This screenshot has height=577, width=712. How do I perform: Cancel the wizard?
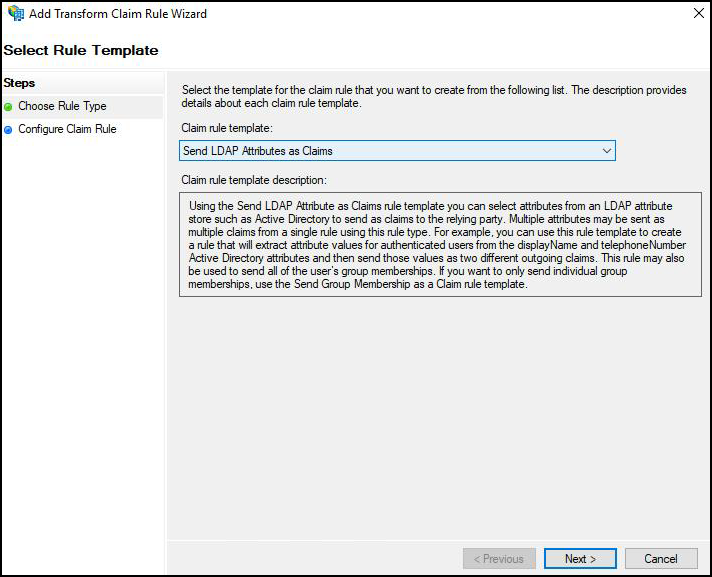coord(660,559)
